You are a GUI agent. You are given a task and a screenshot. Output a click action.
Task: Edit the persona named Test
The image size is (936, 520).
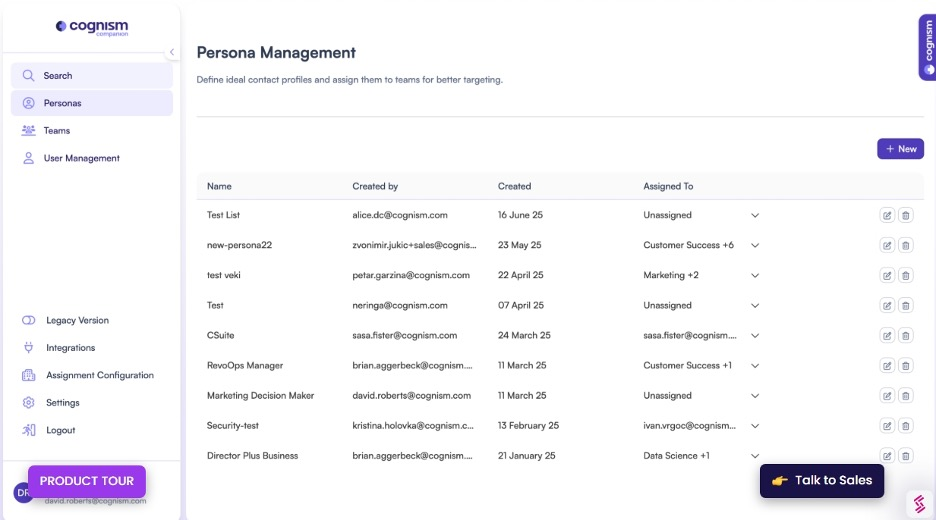coord(887,306)
